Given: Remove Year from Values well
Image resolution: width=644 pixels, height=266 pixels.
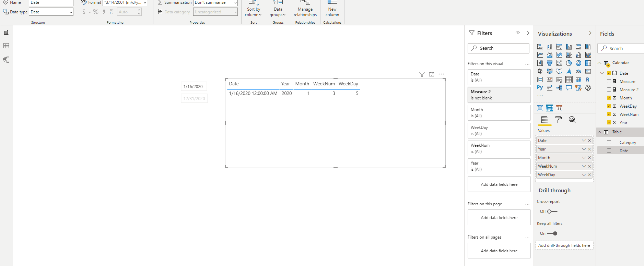Looking at the screenshot, I should (x=589, y=149).
